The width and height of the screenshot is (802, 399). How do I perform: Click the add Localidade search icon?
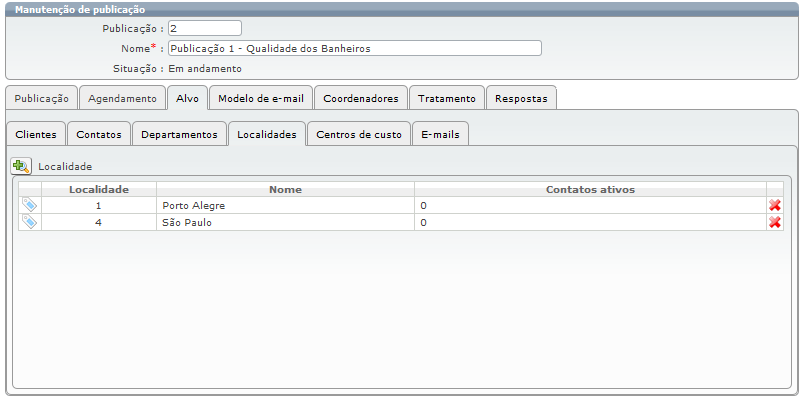21,166
